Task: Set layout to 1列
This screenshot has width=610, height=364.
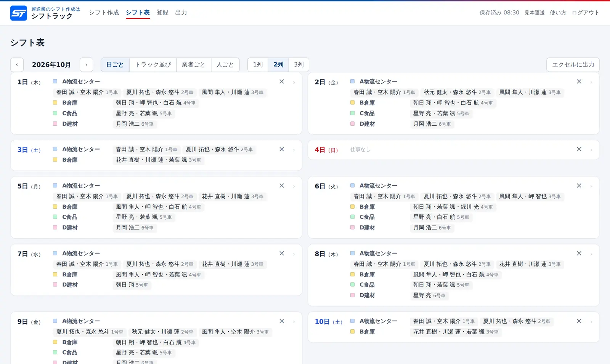Action: 258,65
